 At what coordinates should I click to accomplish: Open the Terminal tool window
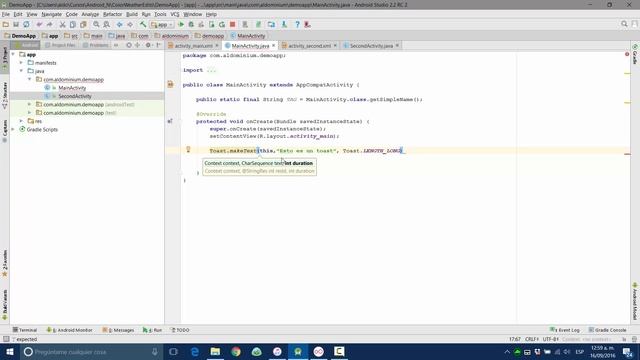[25, 330]
